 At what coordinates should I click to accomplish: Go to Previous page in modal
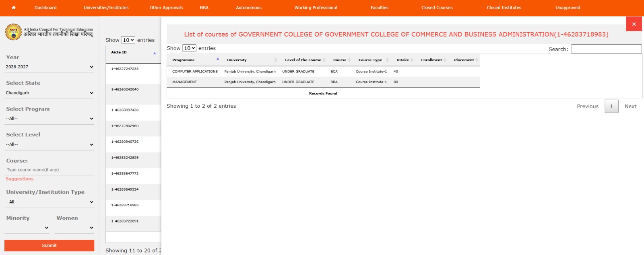588,106
